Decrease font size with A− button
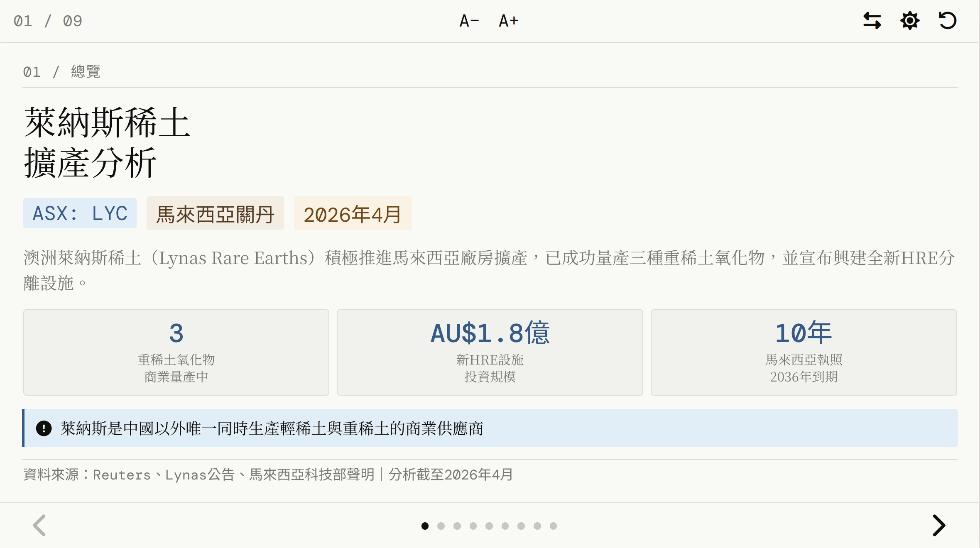The height and width of the screenshot is (548, 980). pyautogui.click(x=469, y=21)
